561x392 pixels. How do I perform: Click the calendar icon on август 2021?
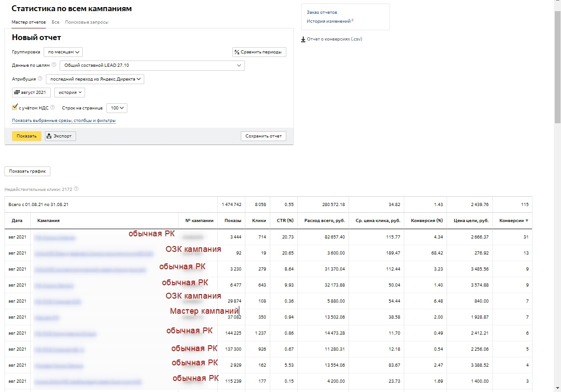[x=17, y=93]
